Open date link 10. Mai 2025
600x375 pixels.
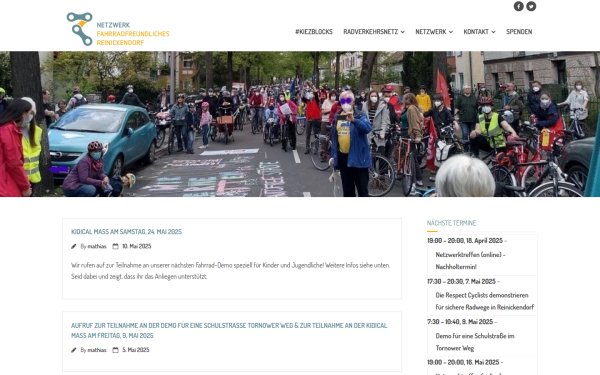[137, 246]
